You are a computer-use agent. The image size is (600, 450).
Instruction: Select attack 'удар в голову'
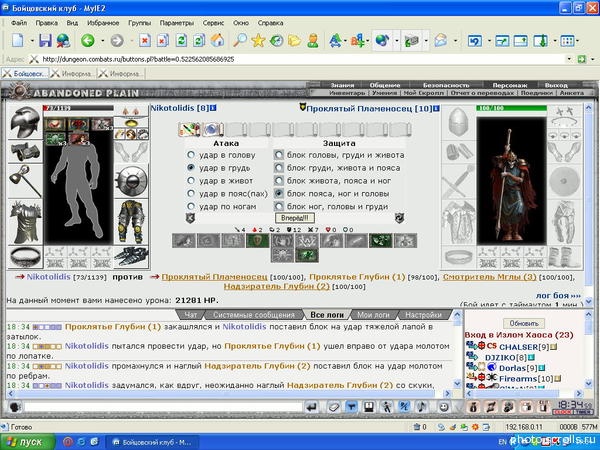tap(191, 155)
